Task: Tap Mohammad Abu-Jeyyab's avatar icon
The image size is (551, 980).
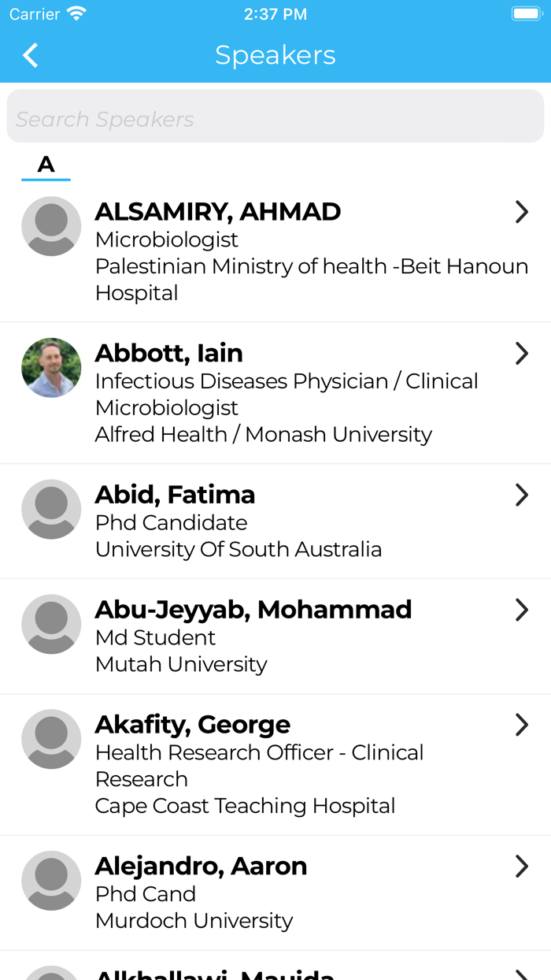Action: [x=51, y=624]
